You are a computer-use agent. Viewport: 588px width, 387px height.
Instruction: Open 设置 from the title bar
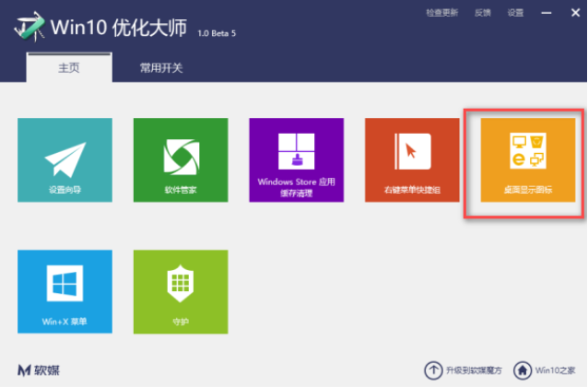(515, 12)
